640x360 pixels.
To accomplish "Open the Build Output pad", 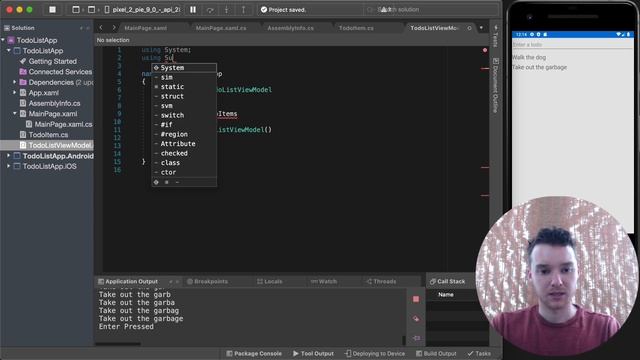I will click(x=436, y=353).
